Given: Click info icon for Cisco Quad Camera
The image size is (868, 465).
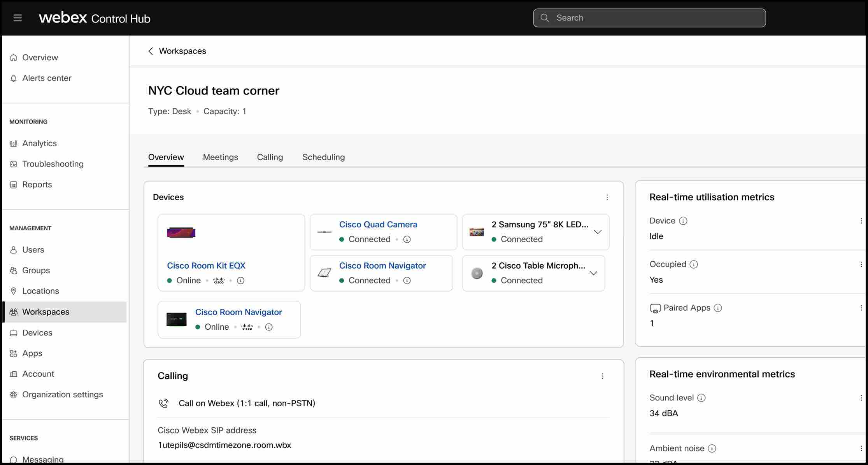Looking at the screenshot, I should click(407, 239).
